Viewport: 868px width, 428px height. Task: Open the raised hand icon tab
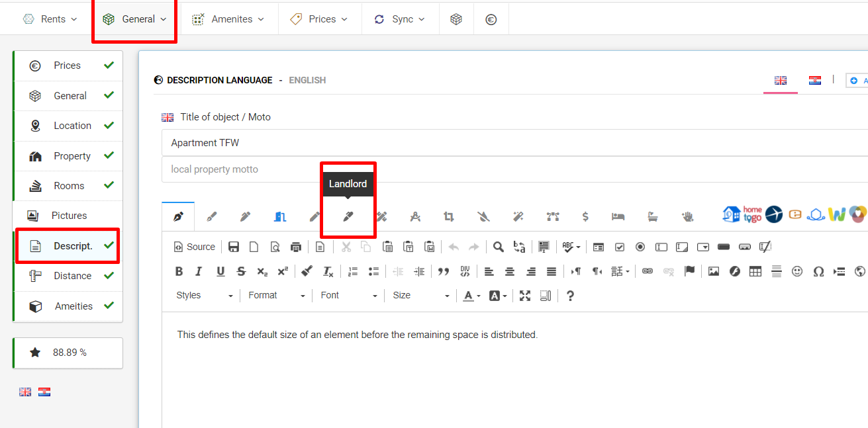(687, 216)
